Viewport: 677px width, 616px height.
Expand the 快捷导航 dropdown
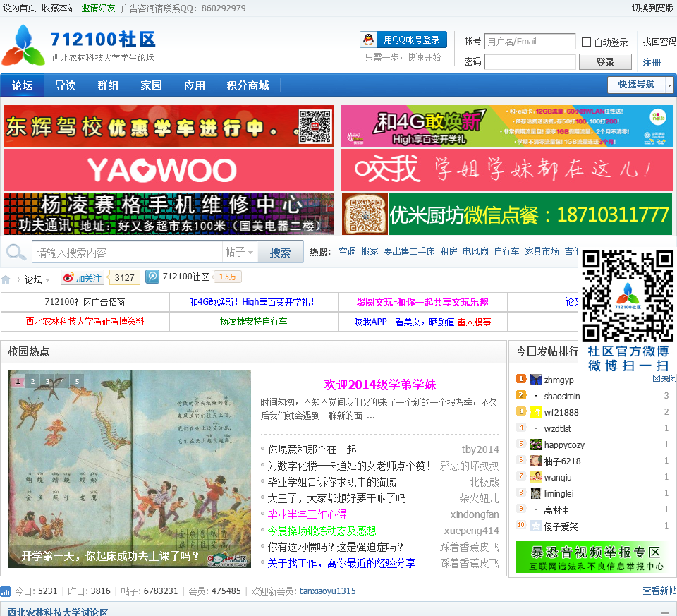pos(669,85)
